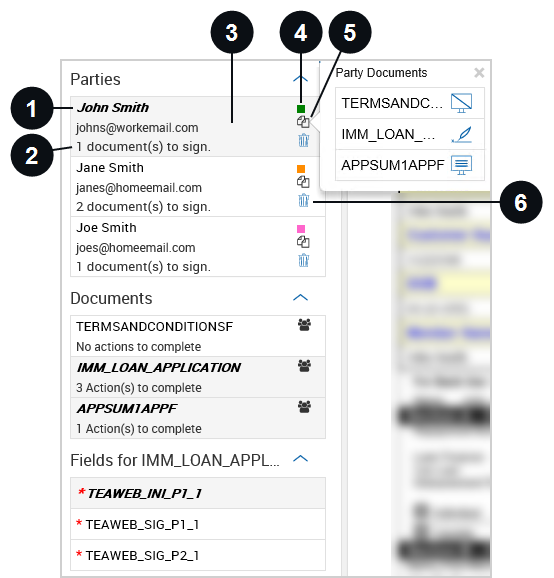Viewport: 554px width, 578px height.
Task: Select the TEAWEB_SIG_P2_1 field
Action: click(198, 555)
